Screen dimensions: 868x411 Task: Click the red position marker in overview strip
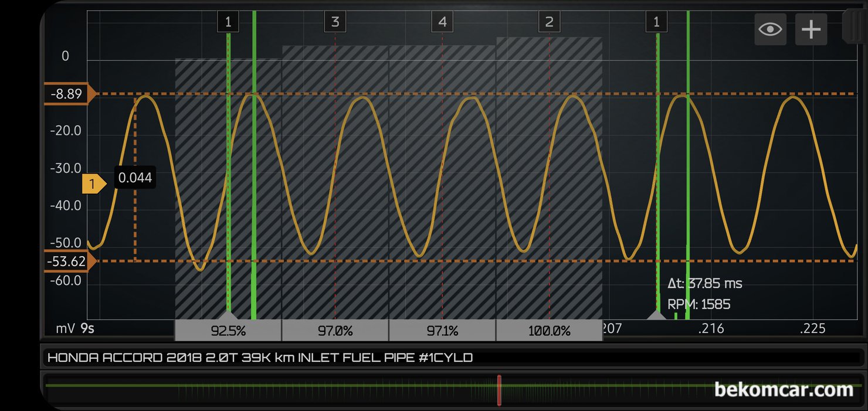point(499,390)
